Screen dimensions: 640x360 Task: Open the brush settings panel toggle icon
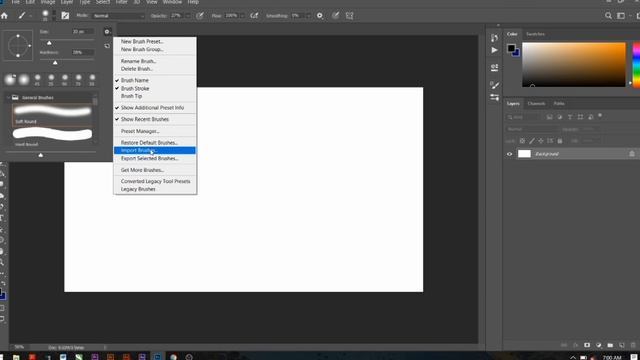[65, 16]
